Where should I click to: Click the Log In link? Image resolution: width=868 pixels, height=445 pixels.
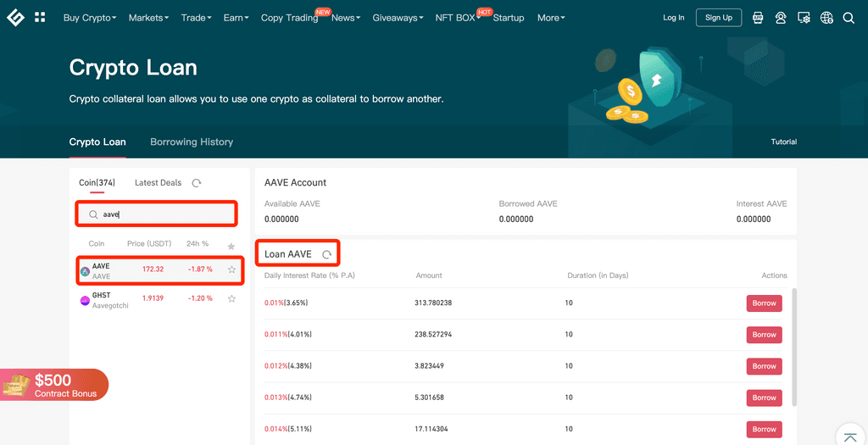click(674, 18)
